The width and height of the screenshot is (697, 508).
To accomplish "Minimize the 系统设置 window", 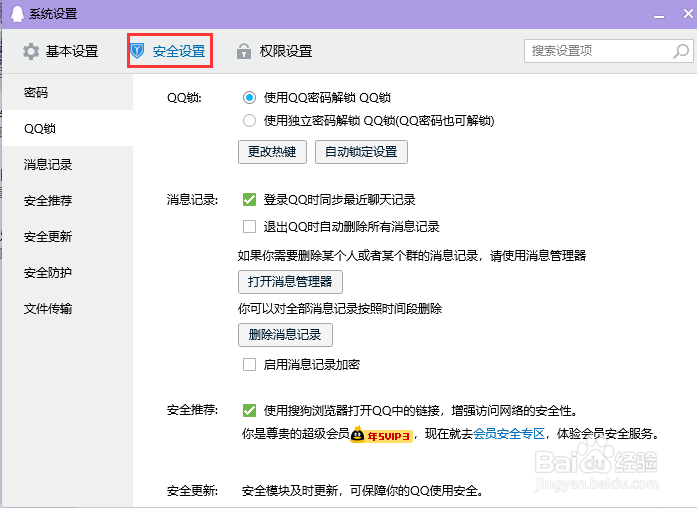I will pyautogui.click(x=659, y=15).
